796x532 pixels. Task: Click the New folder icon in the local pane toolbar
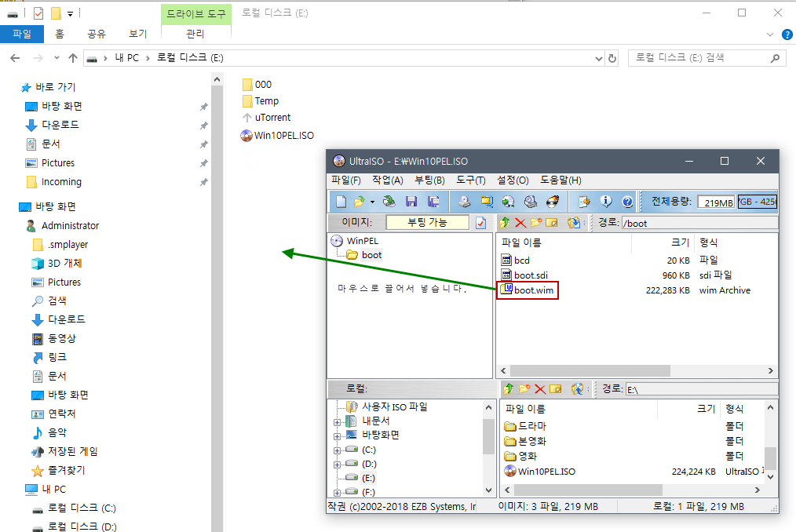(524, 389)
